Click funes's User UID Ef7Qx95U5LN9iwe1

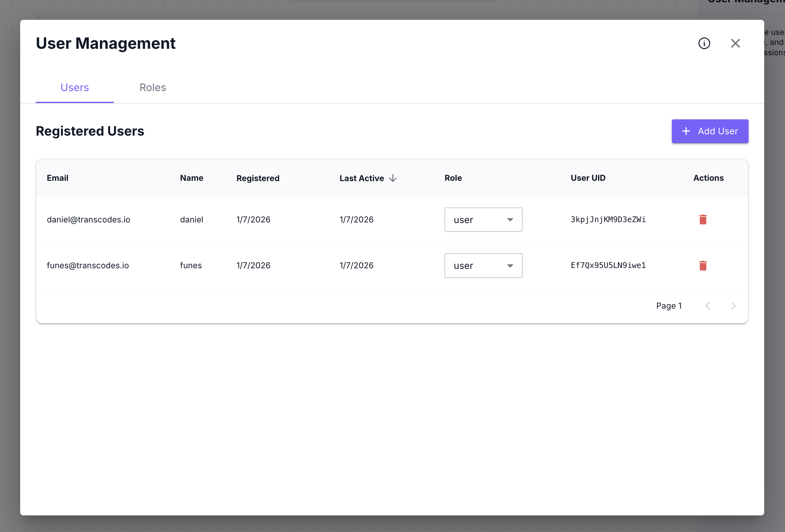click(608, 265)
